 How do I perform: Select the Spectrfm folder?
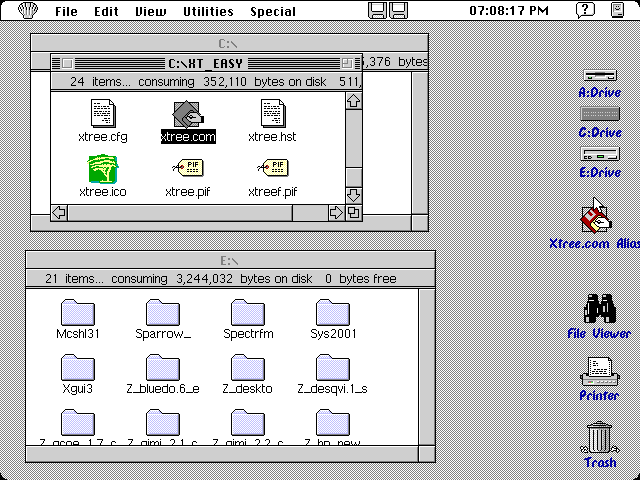248,312
